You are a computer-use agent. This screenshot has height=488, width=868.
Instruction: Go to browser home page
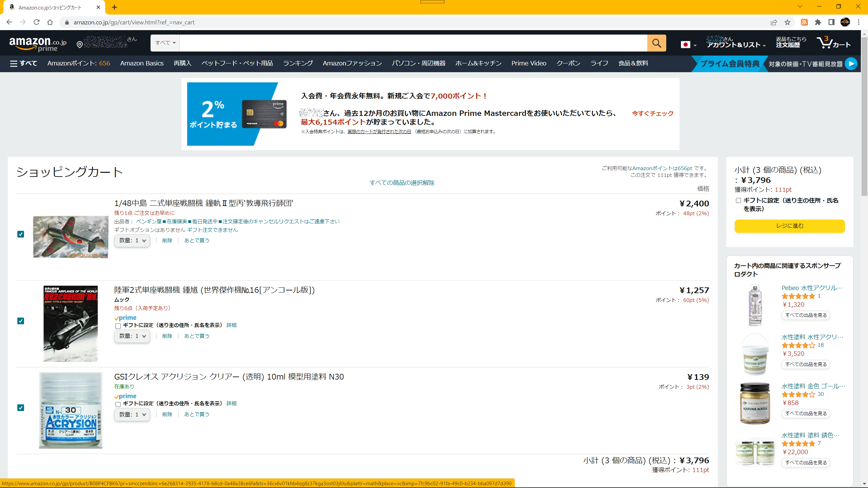(x=50, y=22)
